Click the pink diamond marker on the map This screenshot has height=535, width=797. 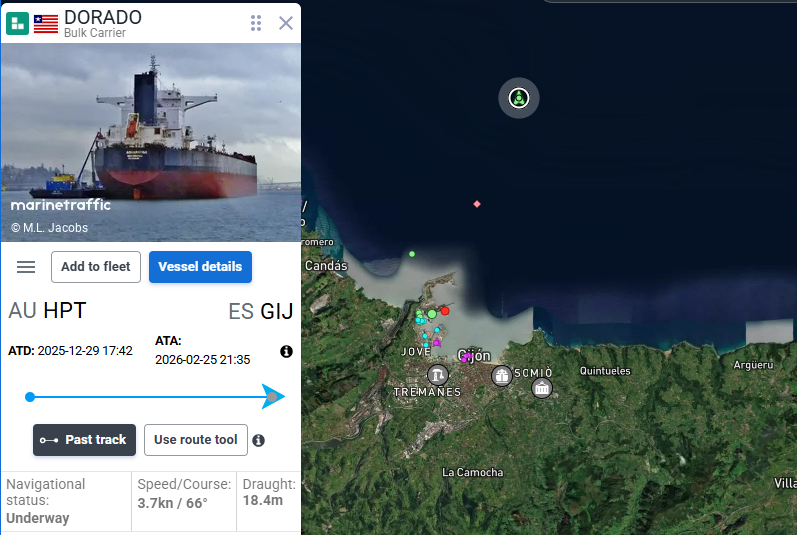477,204
